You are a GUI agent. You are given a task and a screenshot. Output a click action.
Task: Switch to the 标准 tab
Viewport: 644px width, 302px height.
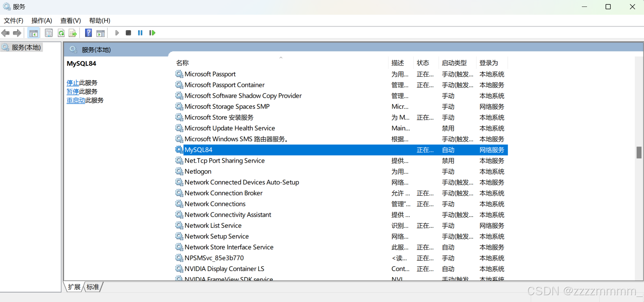(x=93, y=287)
